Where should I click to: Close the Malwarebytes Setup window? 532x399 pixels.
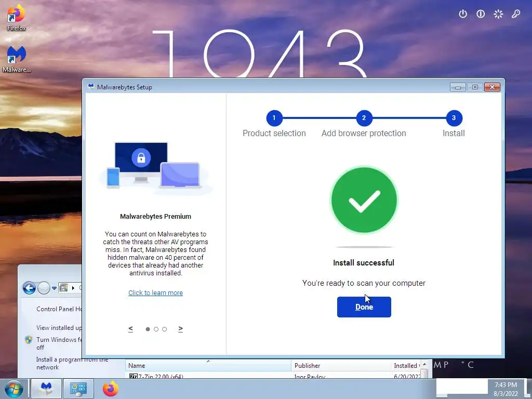tap(493, 87)
